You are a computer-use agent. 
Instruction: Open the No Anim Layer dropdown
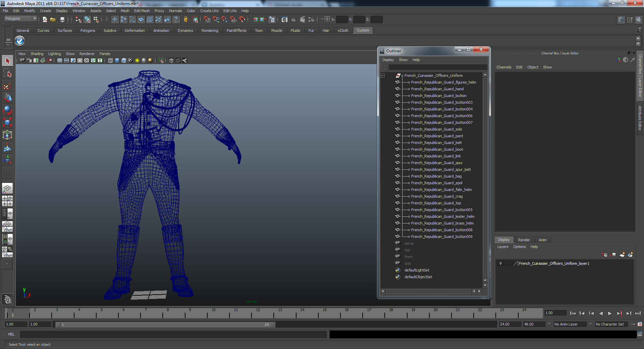click(x=570, y=324)
